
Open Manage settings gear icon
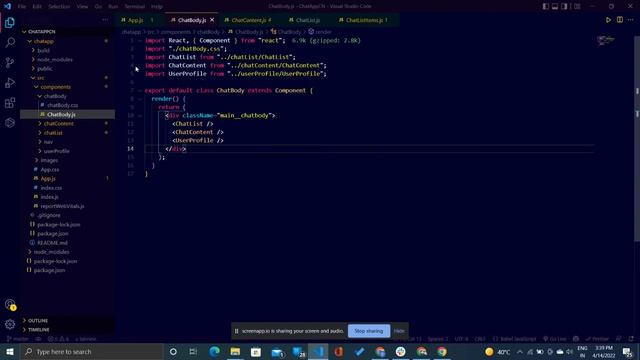[x=10, y=324]
